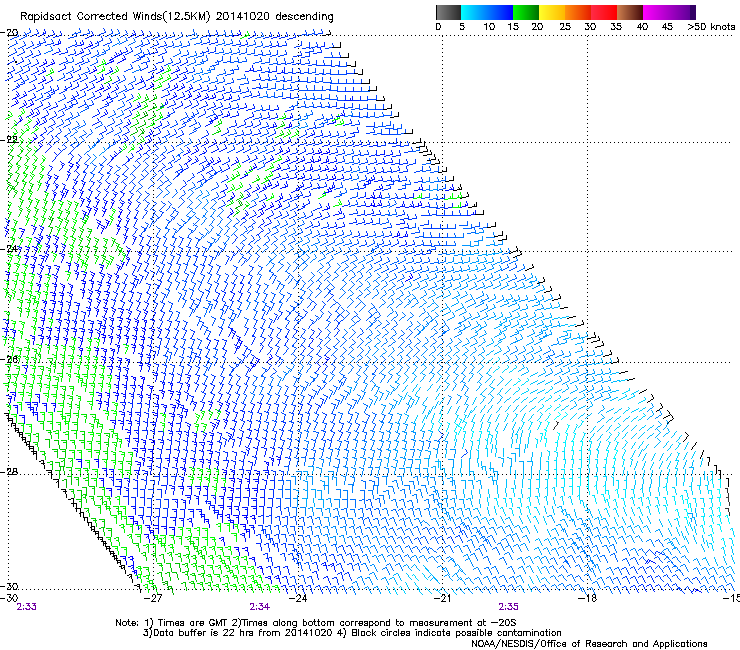Click the '-24' longitude axis label at bottom

coord(298,598)
